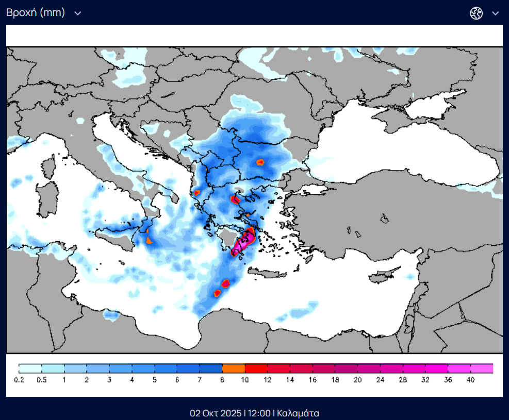Click the globe region icon
Image resolution: width=509 pixels, height=420 pixels.
[x=476, y=13]
